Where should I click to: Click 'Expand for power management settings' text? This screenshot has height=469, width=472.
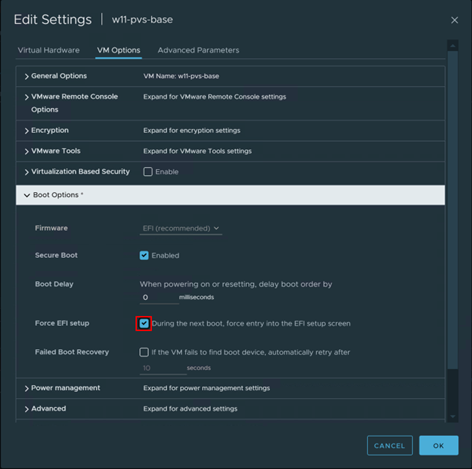tap(207, 388)
